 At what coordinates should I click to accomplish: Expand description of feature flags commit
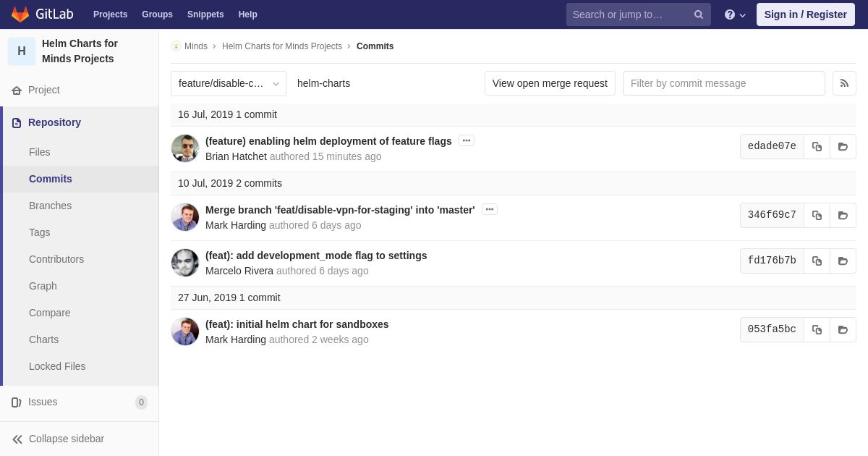tap(467, 140)
